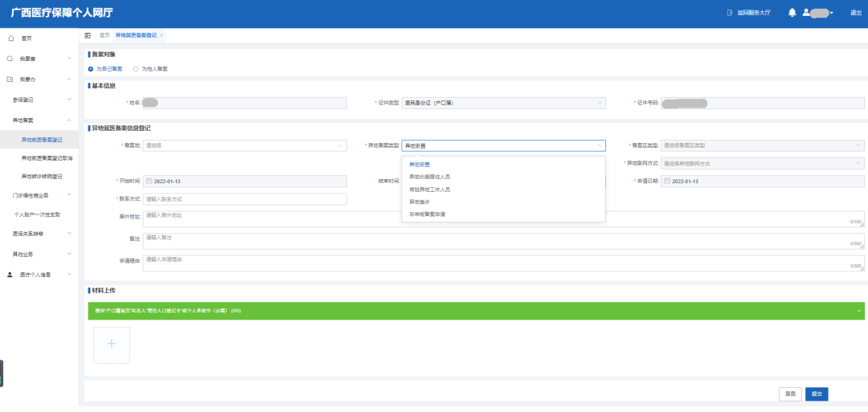The width and height of the screenshot is (868, 412).
Task: Click the 联系方式 input field
Action: coord(244,199)
